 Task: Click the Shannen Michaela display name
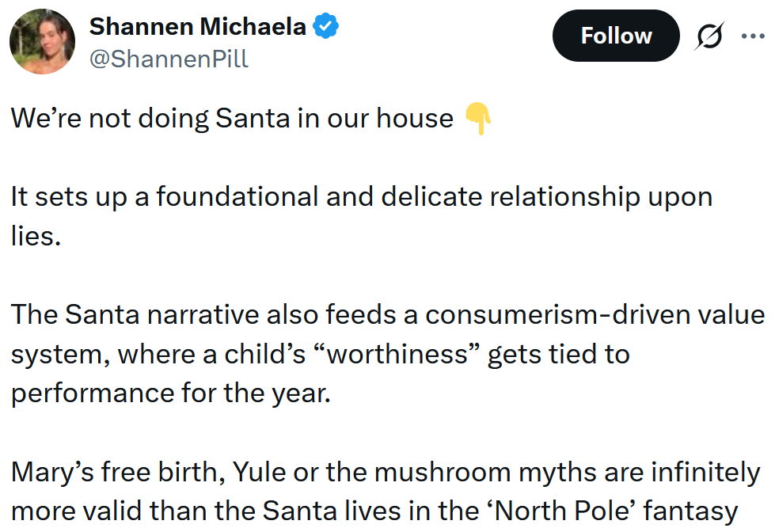point(197,26)
